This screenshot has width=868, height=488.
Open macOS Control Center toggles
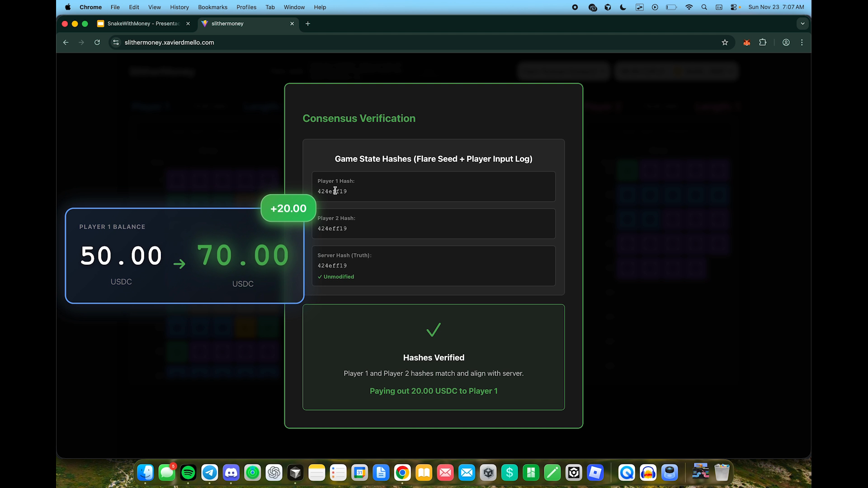tap(734, 7)
